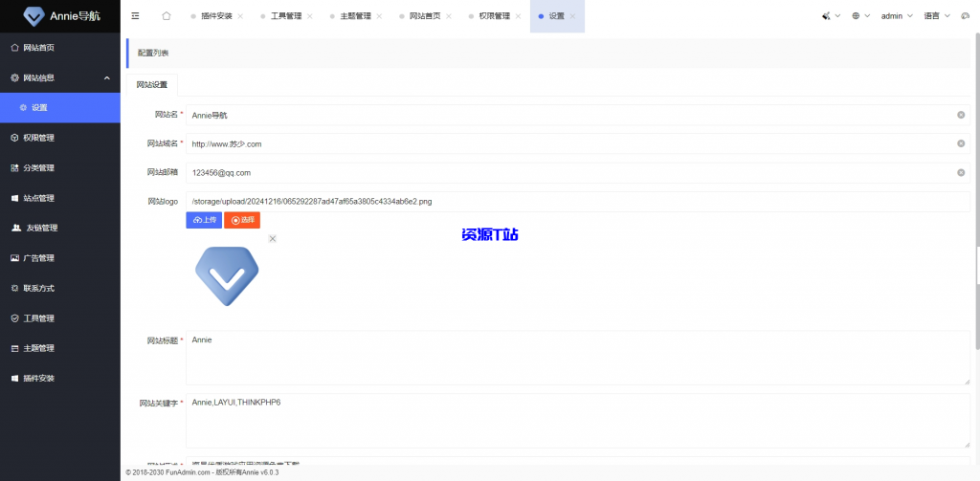Click the FunAdmin.com footer link
Image resolution: width=980 pixels, height=481 pixels.
click(188, 473)
